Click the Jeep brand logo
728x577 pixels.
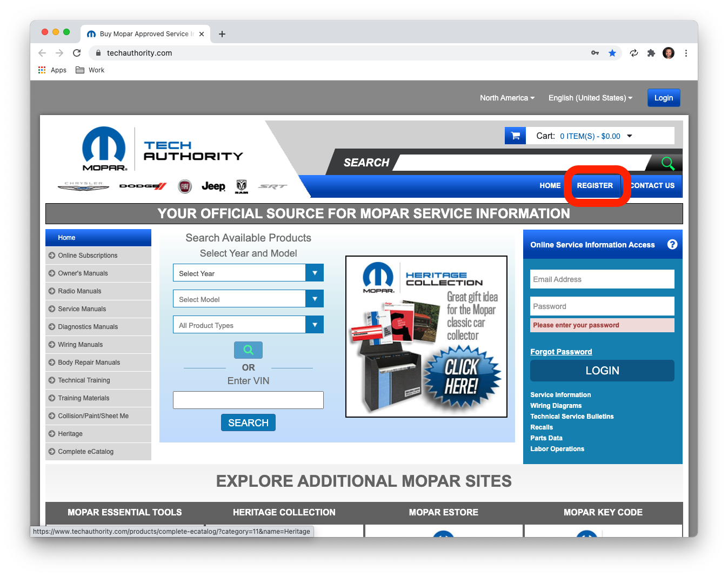(213, 186)
